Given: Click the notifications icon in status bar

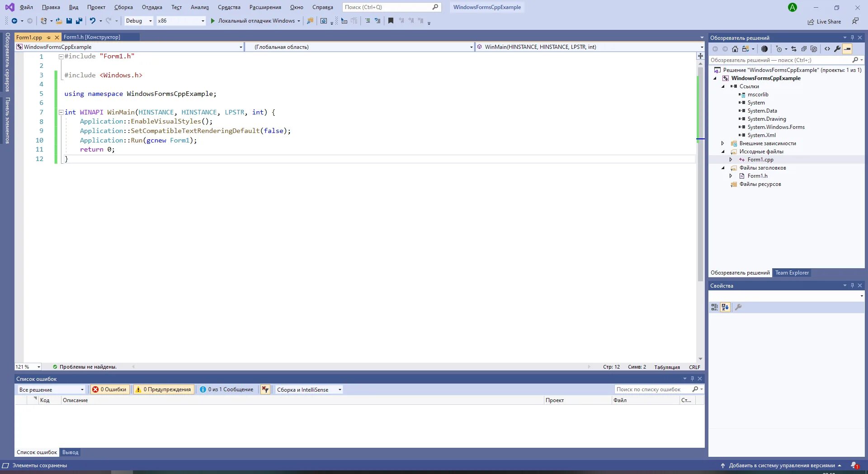Looking at the screenshot, I should coord(854,465).
